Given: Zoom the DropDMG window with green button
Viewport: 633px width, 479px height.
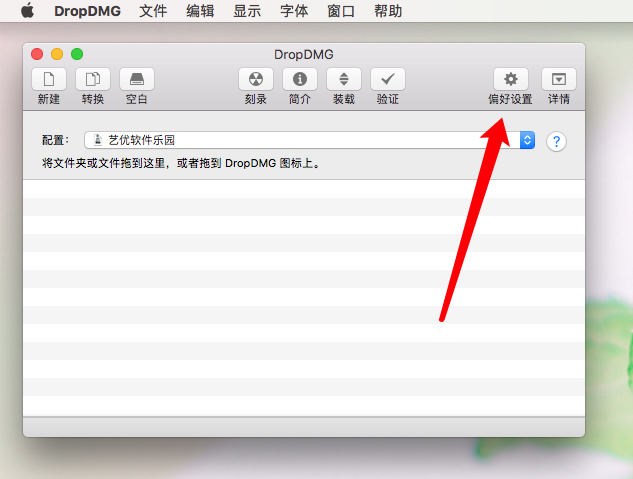Looking at the screenshot, I should pos(77,54).
